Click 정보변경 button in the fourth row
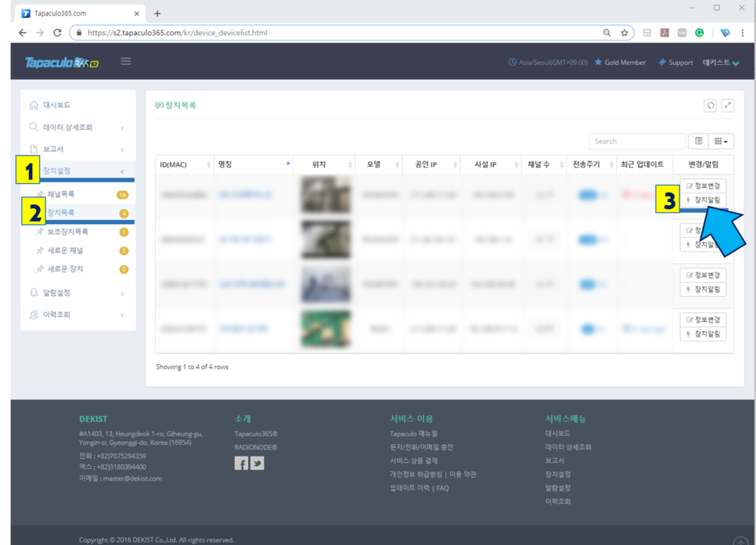Image resolution: width=756 pixels, height=545 pixels. pyautogui.click(x=703, y=319)
